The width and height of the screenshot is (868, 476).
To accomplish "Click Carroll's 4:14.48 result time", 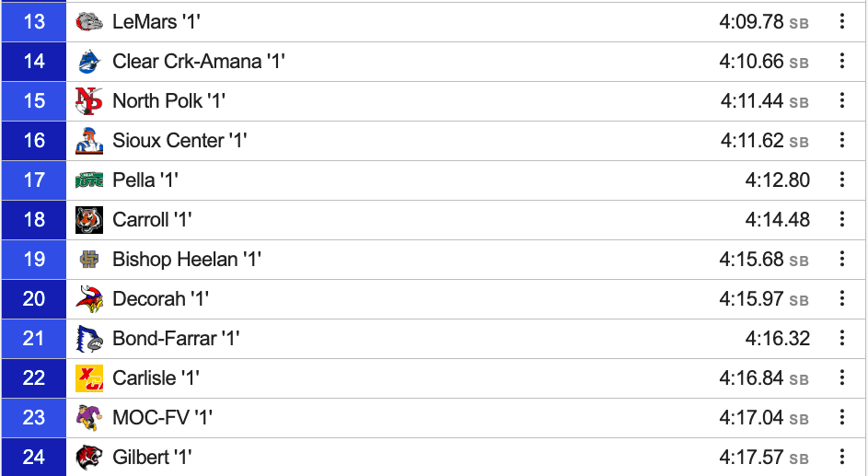I will (777, 220).
